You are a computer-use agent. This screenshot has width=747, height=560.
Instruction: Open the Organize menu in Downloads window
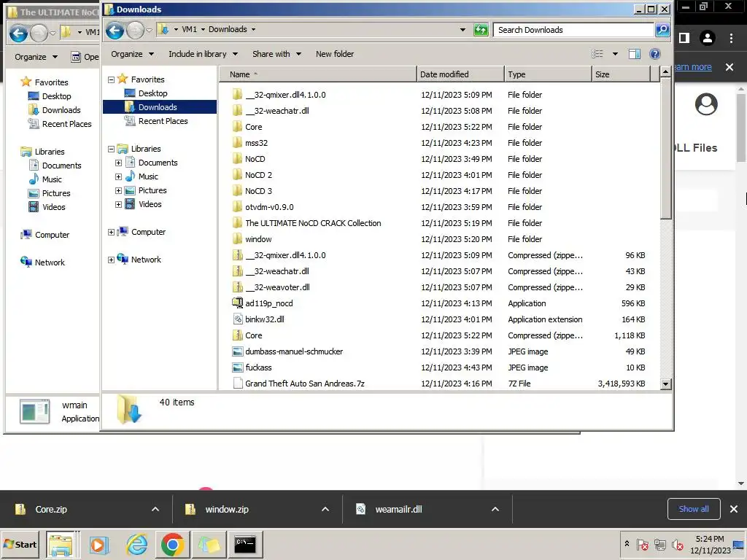[x=132, y=54]
